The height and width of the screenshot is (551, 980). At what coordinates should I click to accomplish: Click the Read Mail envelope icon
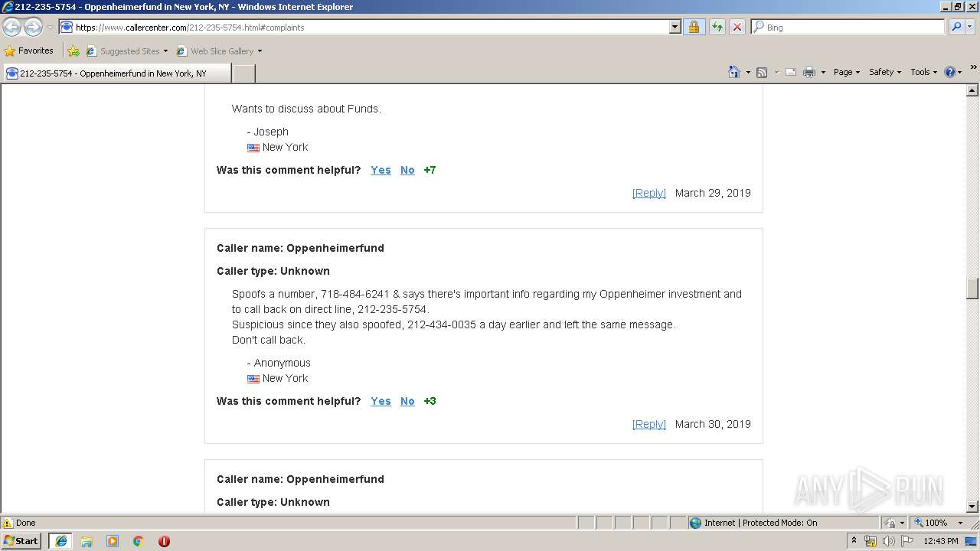pyautogui.click(x=791, y=72)
